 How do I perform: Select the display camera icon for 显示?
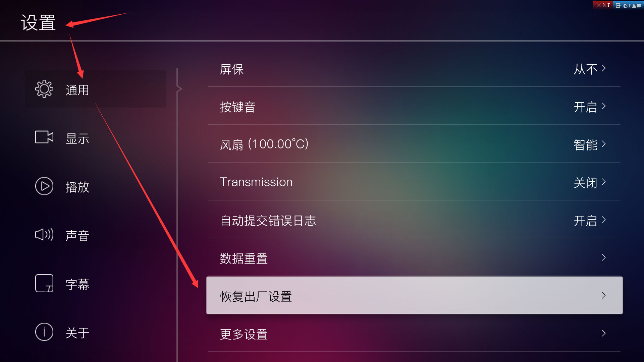(44, 137)
